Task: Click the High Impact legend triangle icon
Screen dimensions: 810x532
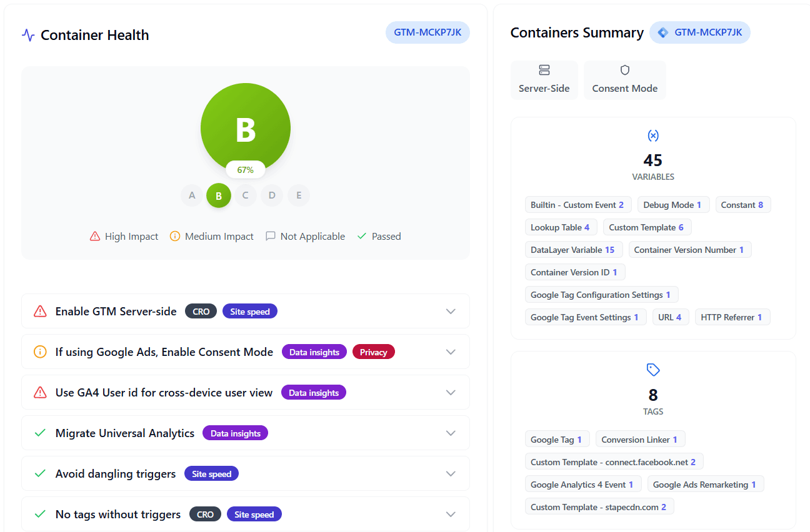Action: pyautogui.click(x=95, y=236)
